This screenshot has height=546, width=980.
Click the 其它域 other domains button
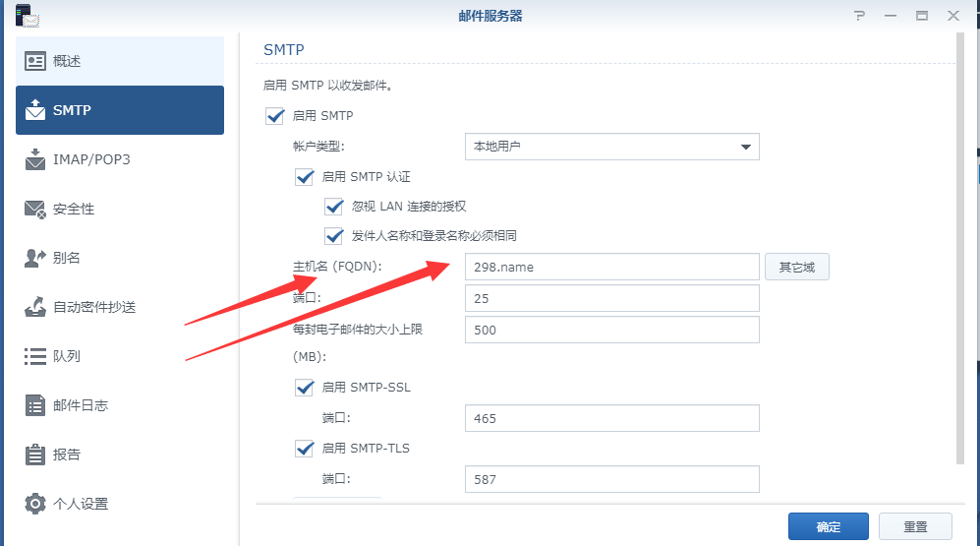796,267
